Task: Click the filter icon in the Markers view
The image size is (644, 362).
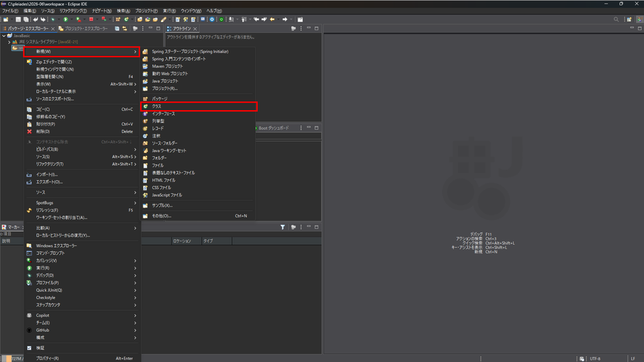Action: [282, 227]
